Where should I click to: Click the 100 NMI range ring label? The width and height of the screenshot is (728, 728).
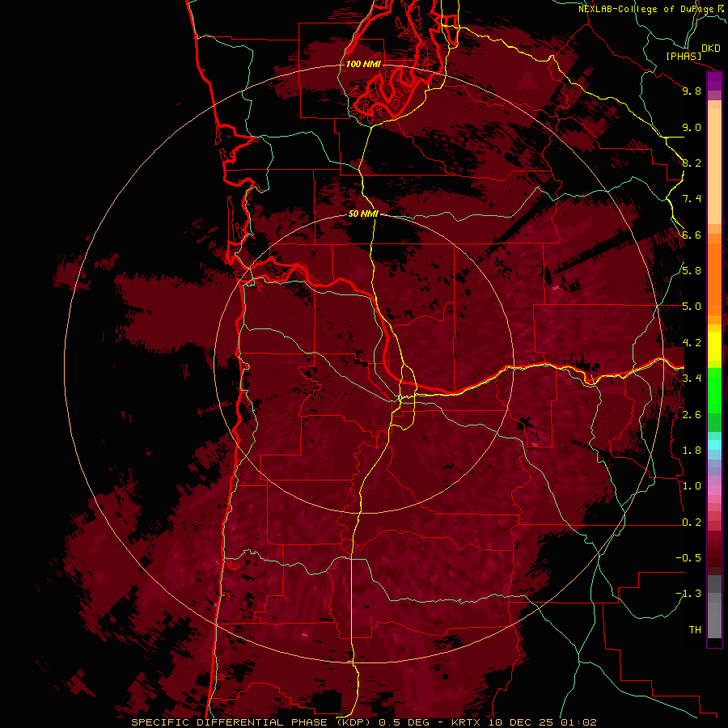(x=363, y=64)
